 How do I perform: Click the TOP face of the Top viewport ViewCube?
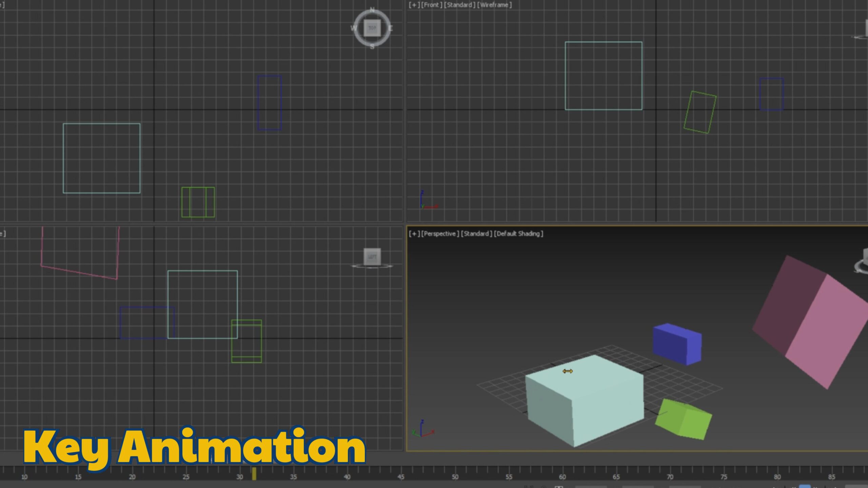pyautogui.click(x=372, y=28)
